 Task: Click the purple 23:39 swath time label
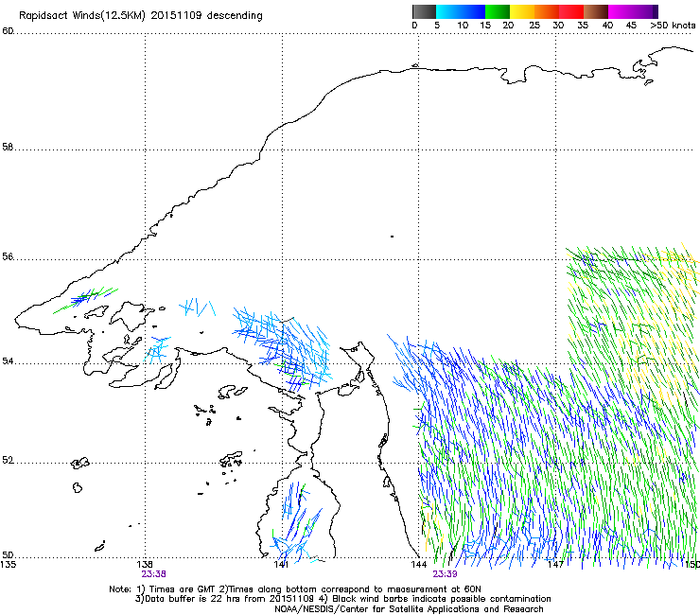pos(446,574)
